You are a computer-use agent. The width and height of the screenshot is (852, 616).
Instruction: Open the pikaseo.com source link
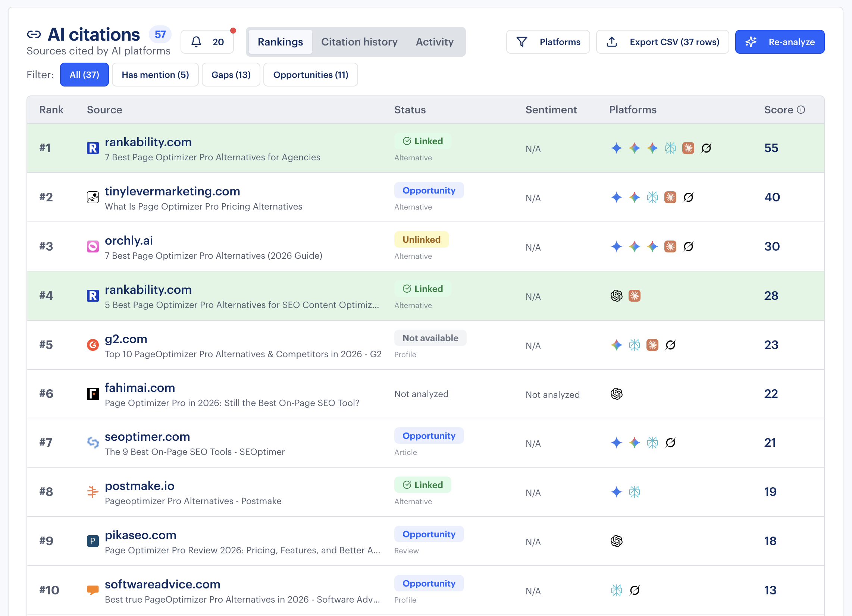[x=141, y=535]
